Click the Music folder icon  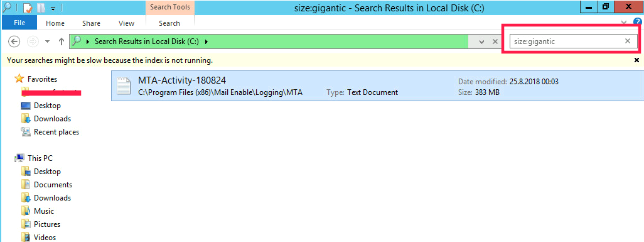click(x=26, y=211)
